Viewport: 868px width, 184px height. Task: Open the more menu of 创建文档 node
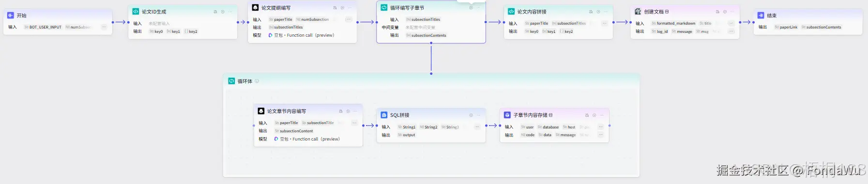point(732,12)
